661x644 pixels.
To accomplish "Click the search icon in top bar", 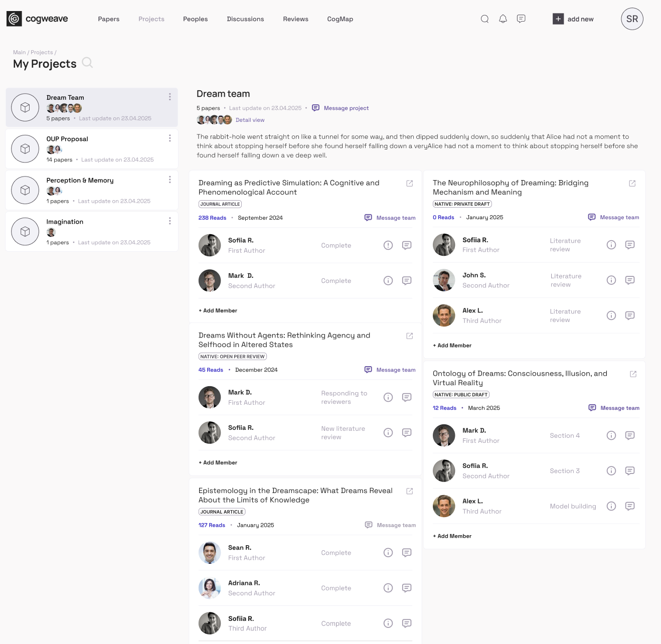I will coord(484,19).
